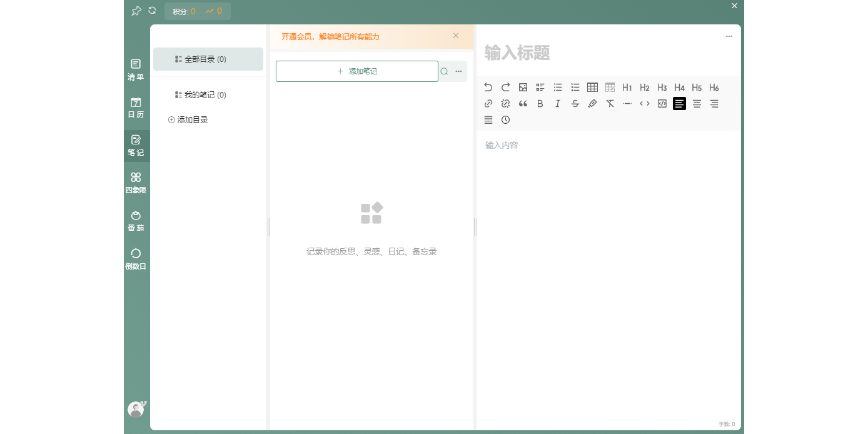This screenshot has width=868, height=434.
Task: Toggle bold formatting
Action: [540, 104]
